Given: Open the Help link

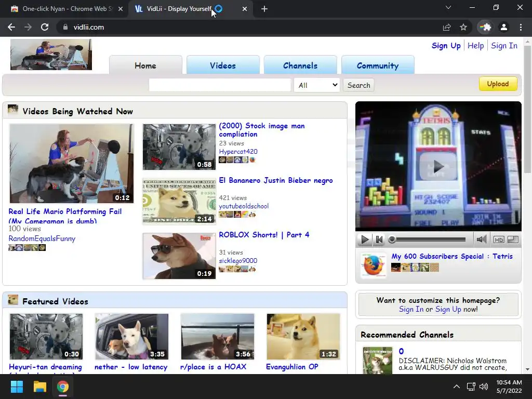Looking at the screenshot, I should click(x=475, y=46).
